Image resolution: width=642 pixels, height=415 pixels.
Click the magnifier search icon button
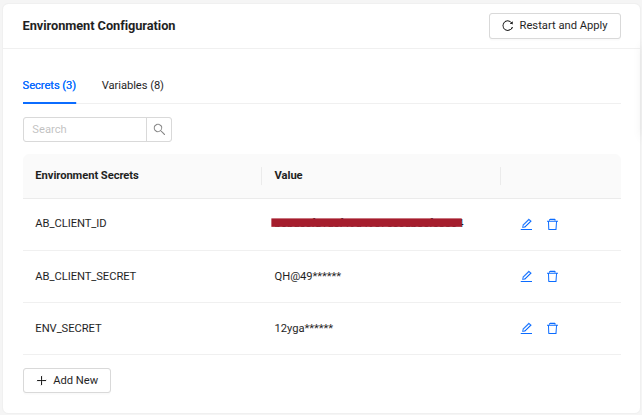[159, 129]
